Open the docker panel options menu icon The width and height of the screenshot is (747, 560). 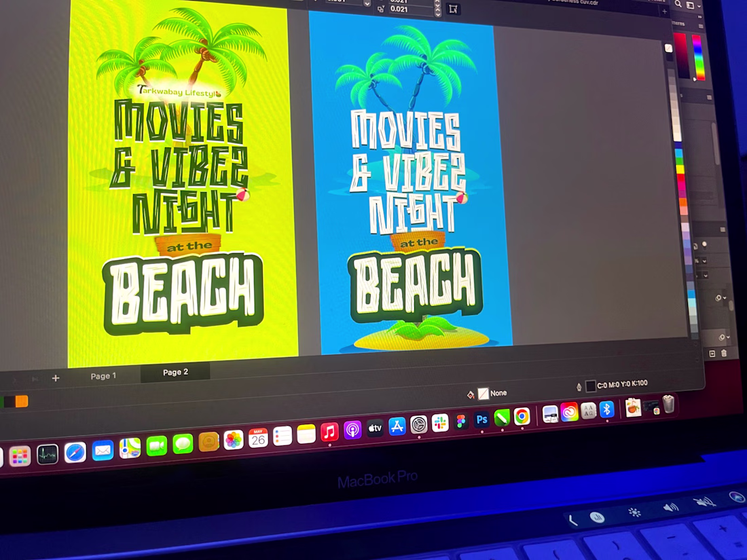700,26
